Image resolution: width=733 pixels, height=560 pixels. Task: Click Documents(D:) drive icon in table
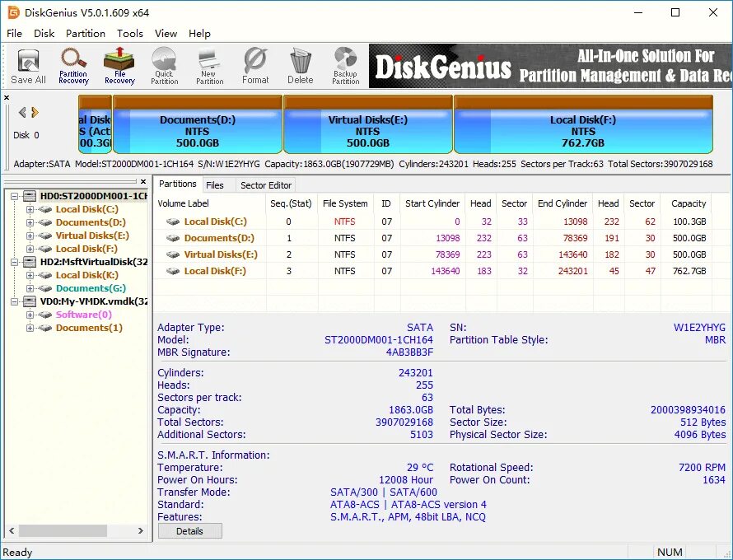click(173, 238)
